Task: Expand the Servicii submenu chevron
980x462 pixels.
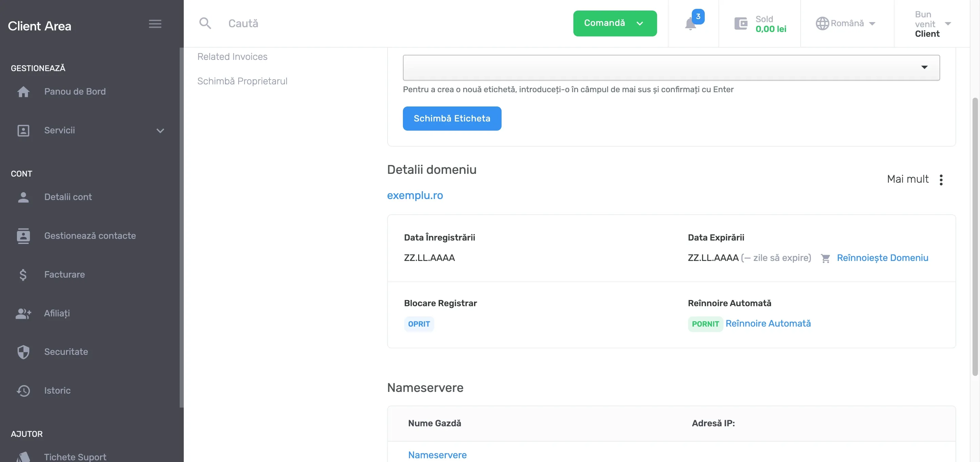Action: [160, 130]
